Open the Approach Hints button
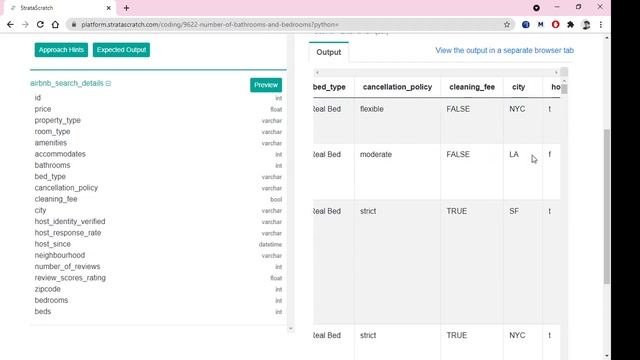640x360 pixels. [61, 50]
